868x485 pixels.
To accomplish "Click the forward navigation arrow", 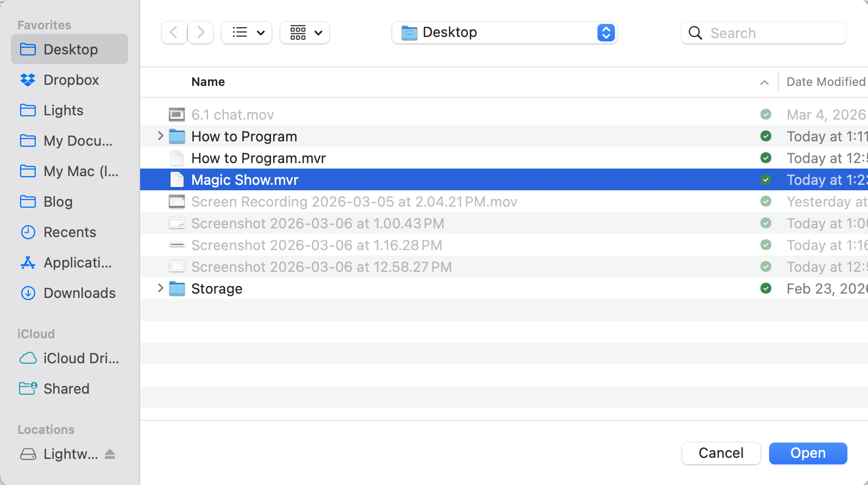I will pos(201,33).
